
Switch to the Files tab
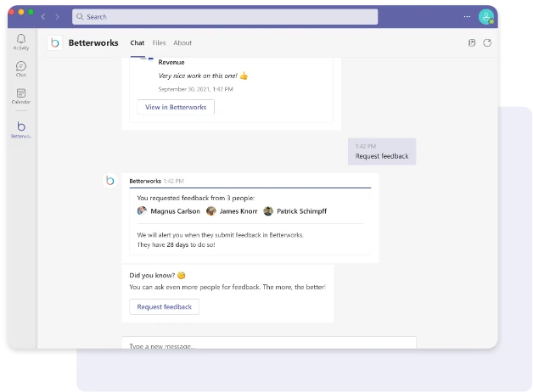point(159,42)
